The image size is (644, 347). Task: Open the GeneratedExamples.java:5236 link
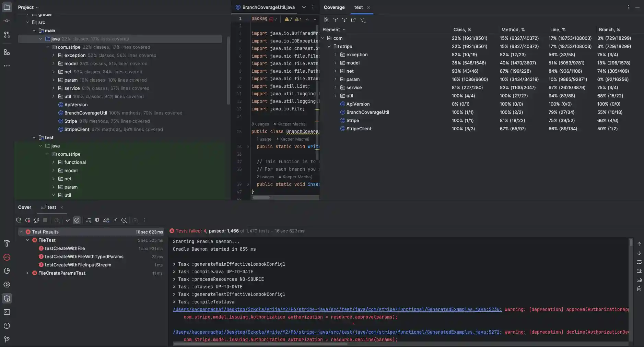point(337,310)
